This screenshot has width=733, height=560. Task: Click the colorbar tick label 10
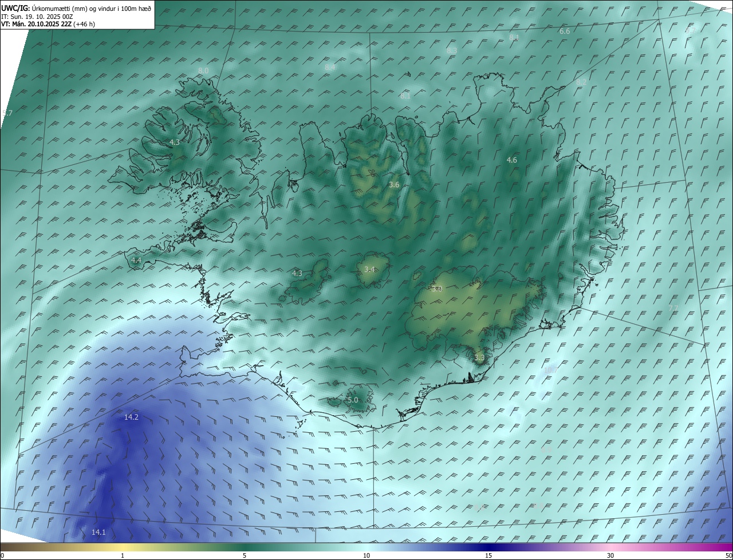366,555
